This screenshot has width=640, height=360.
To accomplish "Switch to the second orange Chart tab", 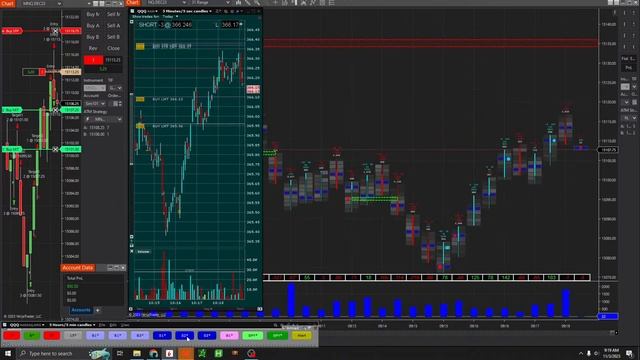I will pyautogui.click(x=133, y=3).
